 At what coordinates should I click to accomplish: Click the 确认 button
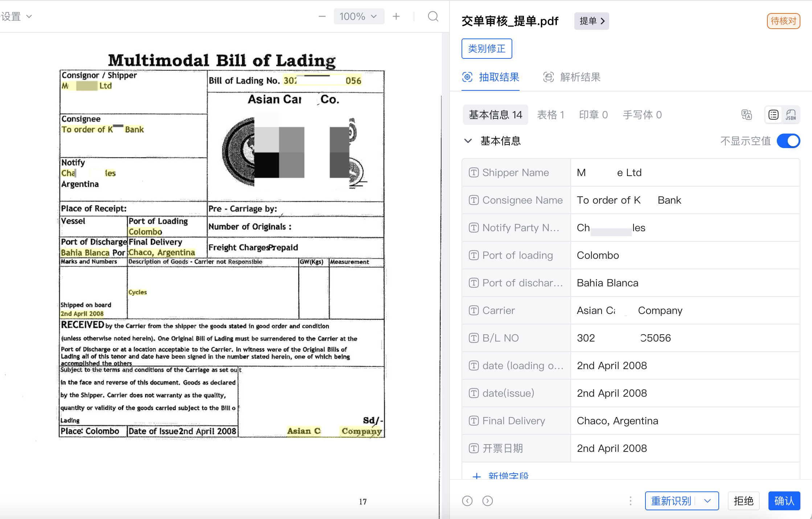(784, 501)
